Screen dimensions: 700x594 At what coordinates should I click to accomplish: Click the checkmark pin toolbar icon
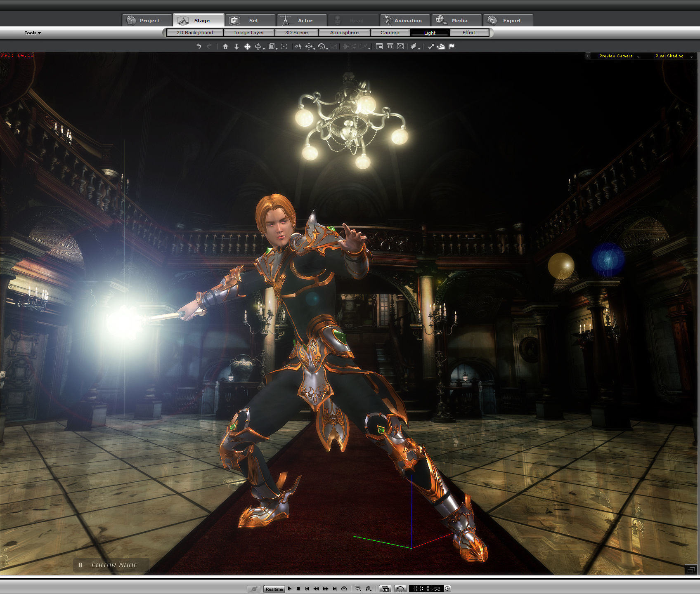[x=431, y=47]
